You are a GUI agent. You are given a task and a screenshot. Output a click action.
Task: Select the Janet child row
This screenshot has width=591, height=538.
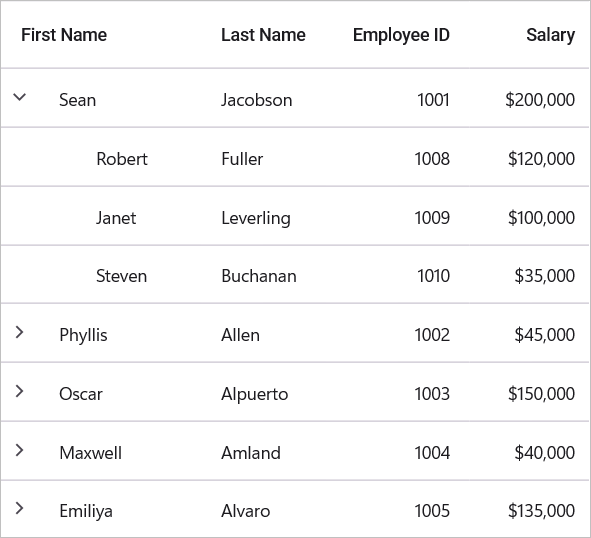point(295,216)
